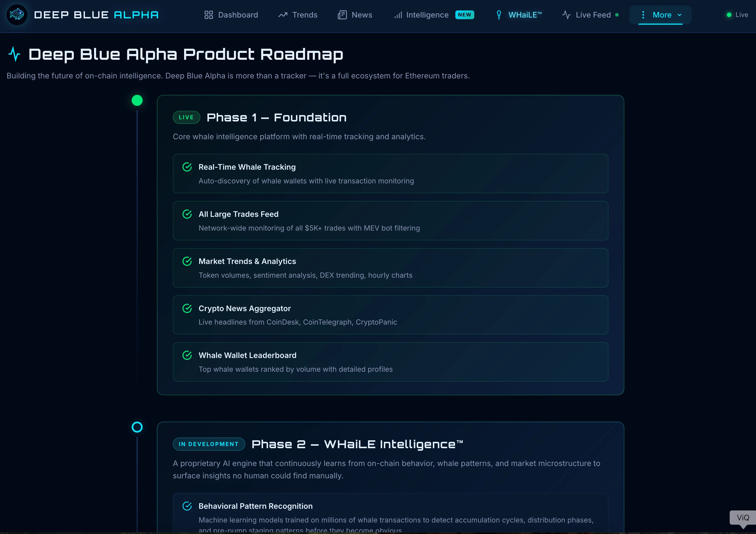Viewport: 756px width, 534px height.
Task: Click the three-dot icon in More menu
Action: [x=643, y=15]
